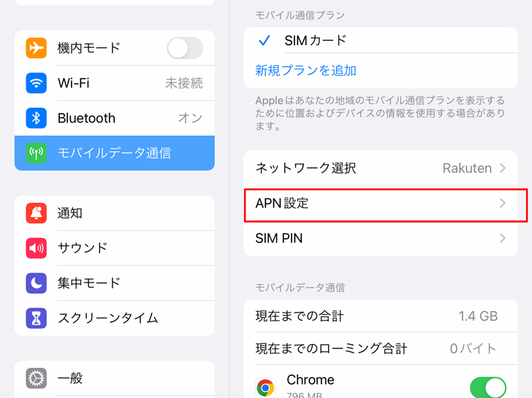Open 通知 via red bell icon
Screen dimensions: 532x398
[x=37, y=213]
